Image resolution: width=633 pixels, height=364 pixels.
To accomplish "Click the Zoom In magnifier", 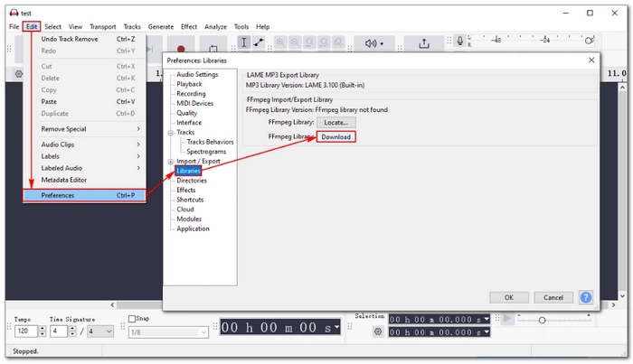I will click(x=280, y=42).
